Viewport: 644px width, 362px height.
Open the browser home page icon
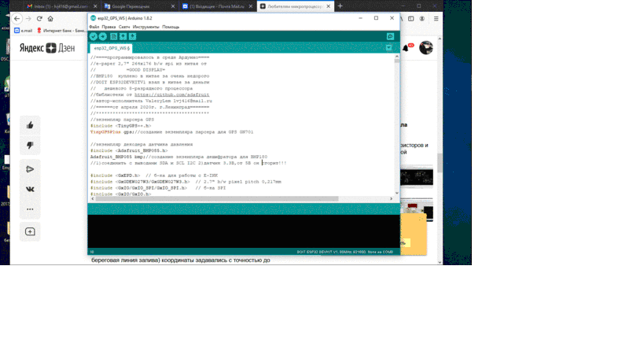pos(50,18)
